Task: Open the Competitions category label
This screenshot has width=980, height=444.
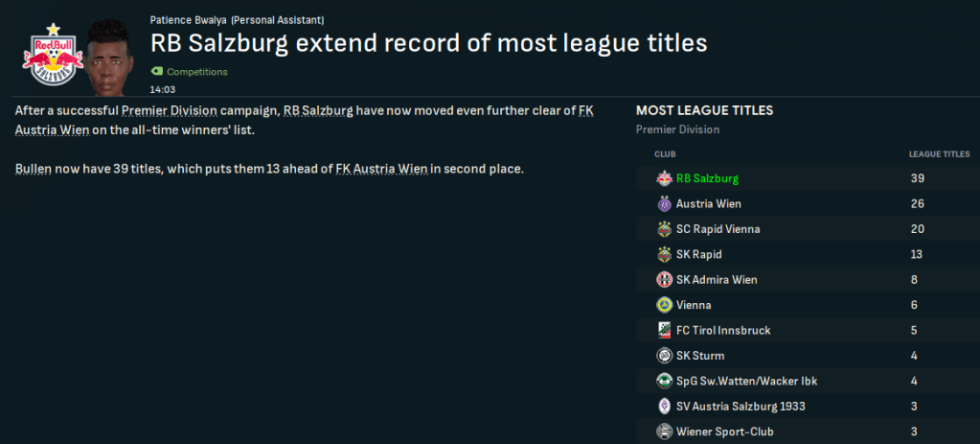Action: 196,72
